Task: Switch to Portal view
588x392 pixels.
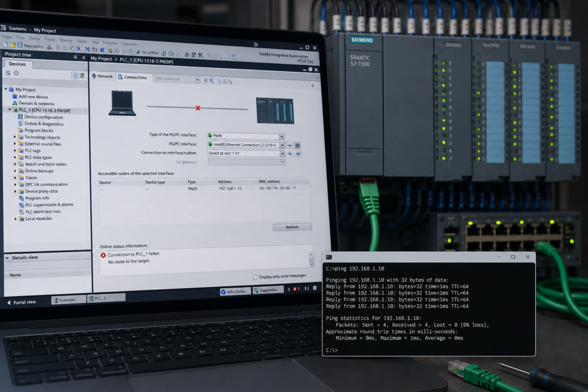Action: pyautogui.click(x=21, y=302)
